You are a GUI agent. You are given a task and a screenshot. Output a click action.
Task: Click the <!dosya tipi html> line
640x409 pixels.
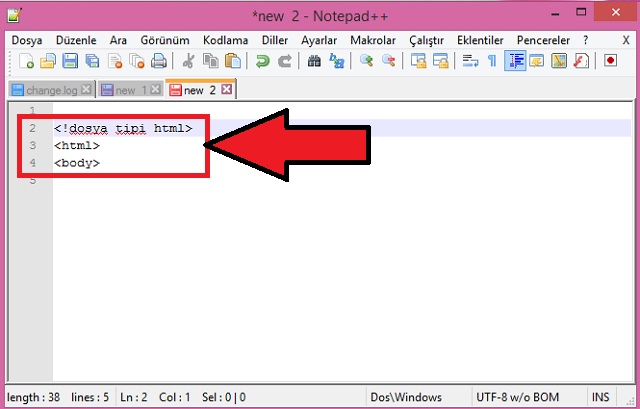click(x=123, y=128)
